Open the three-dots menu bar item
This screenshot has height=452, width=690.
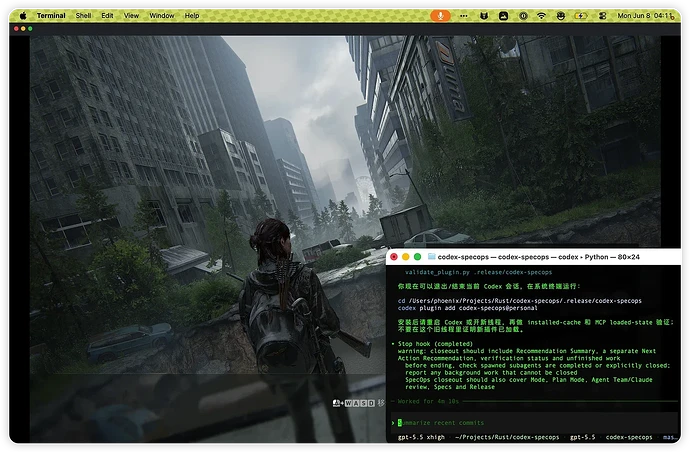pyautogui.click(x=463, y=15)
